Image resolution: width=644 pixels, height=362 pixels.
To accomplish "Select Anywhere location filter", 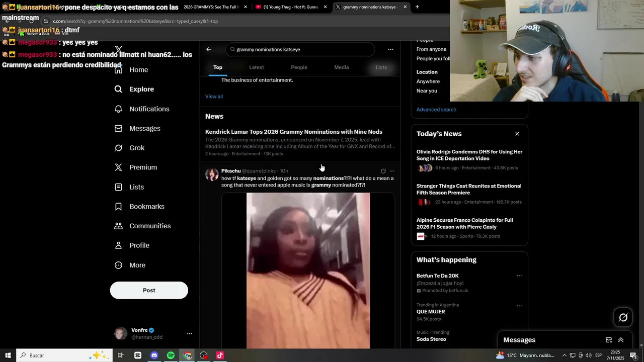I will pyautogui.click(x=428, y=81).
